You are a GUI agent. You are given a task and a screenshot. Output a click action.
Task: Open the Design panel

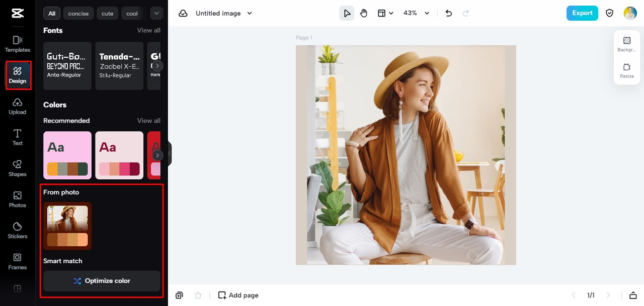(18, 75)
